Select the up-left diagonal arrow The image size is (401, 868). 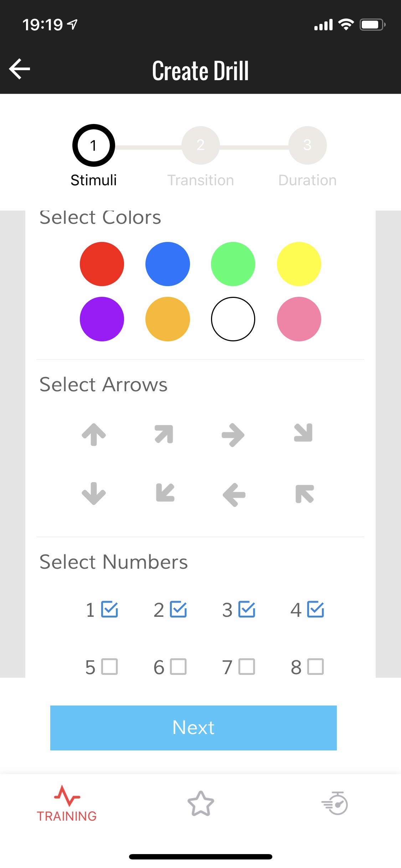(x=304, y=494)
